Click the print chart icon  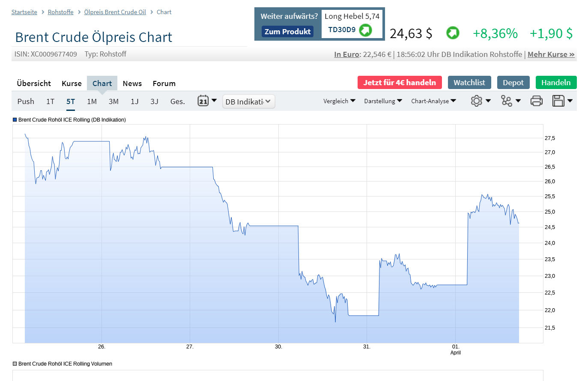coord(537,100)
